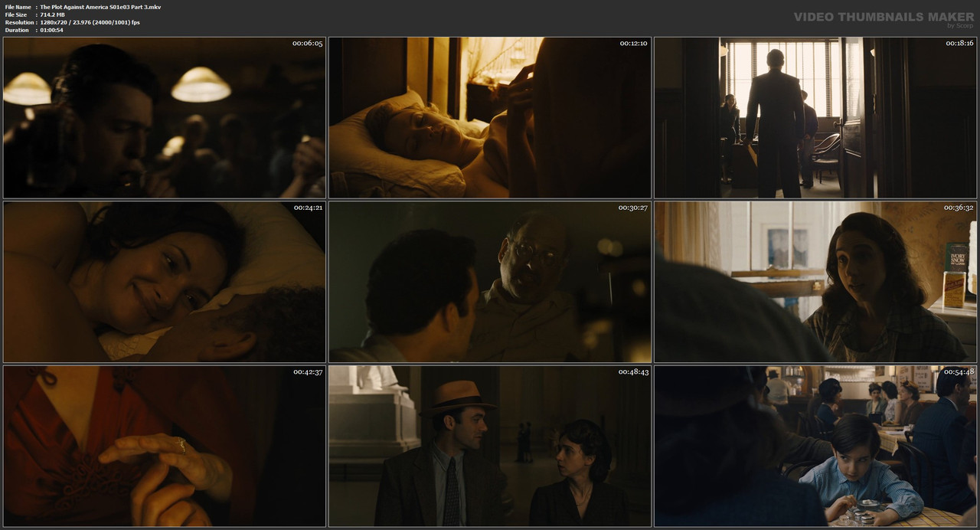Click the file size value '714.2 MB'
Image resolution: width=980 pixels, height=530 pixels.
[52, 15]
